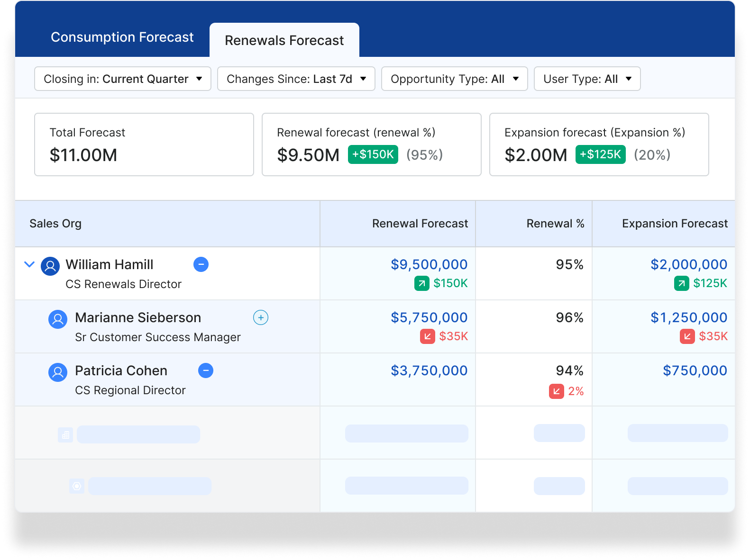Click the $9.50M renewal forecast value

tap(309, 155)
